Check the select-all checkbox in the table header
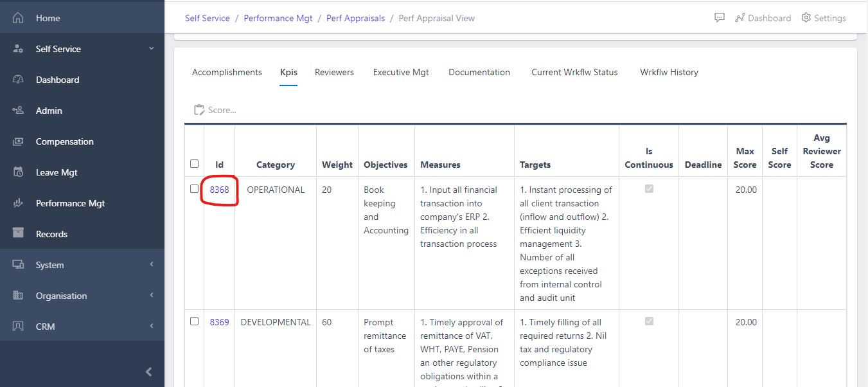Screen dimensions: 868x387 point(194,164)
